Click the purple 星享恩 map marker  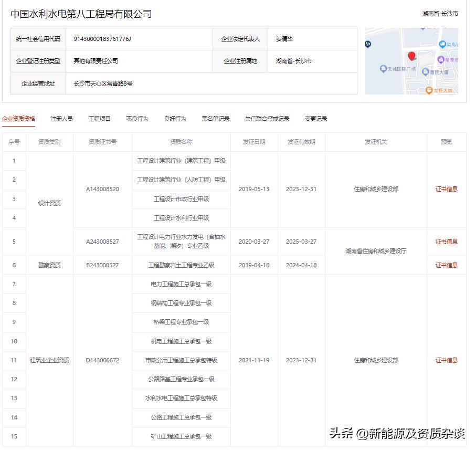(441, 59)
